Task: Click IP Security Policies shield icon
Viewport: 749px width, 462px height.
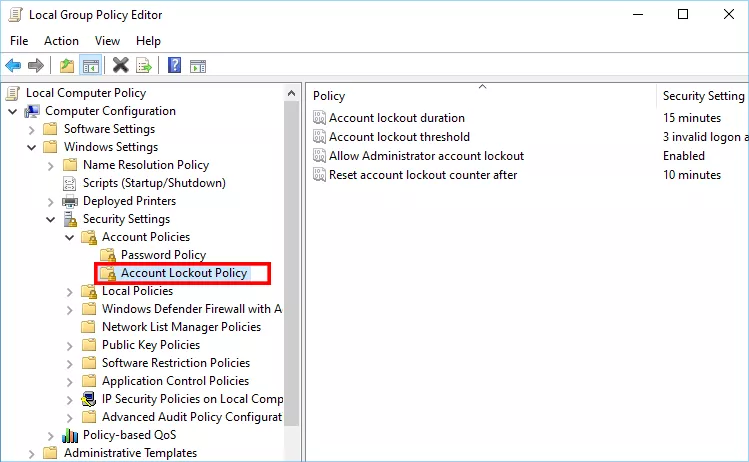Action: click(88, 399)
